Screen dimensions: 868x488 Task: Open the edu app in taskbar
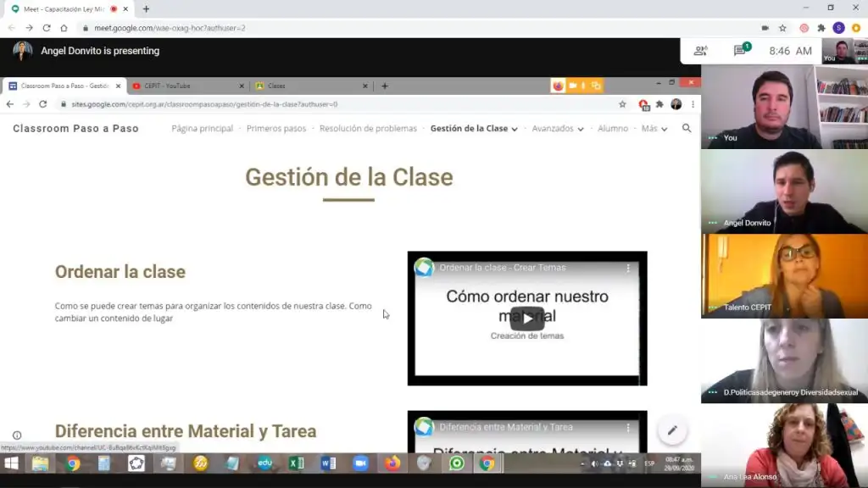264,463
